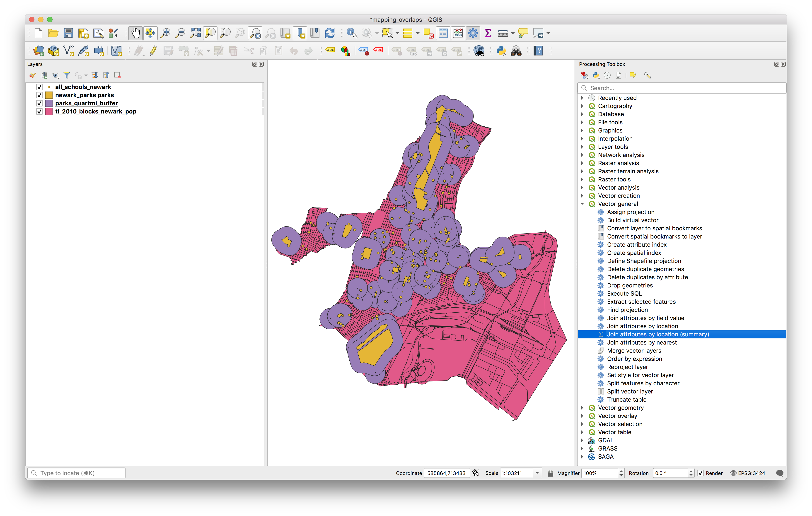Expand the Vector geometry group

pos(582,408)
